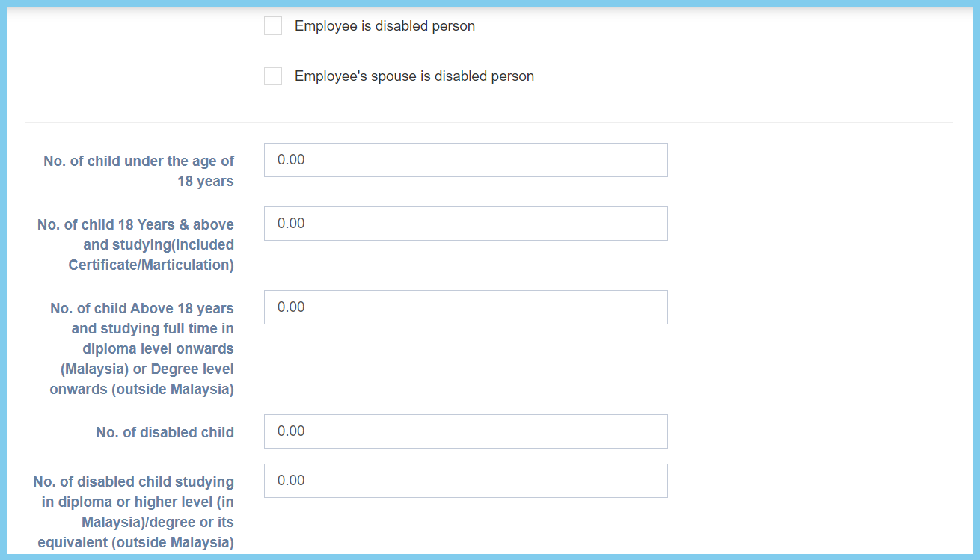Tick the 'Employee is disabled person' checkbox
Viewport: 980px width, 560px height.
(x=273, y=26)
